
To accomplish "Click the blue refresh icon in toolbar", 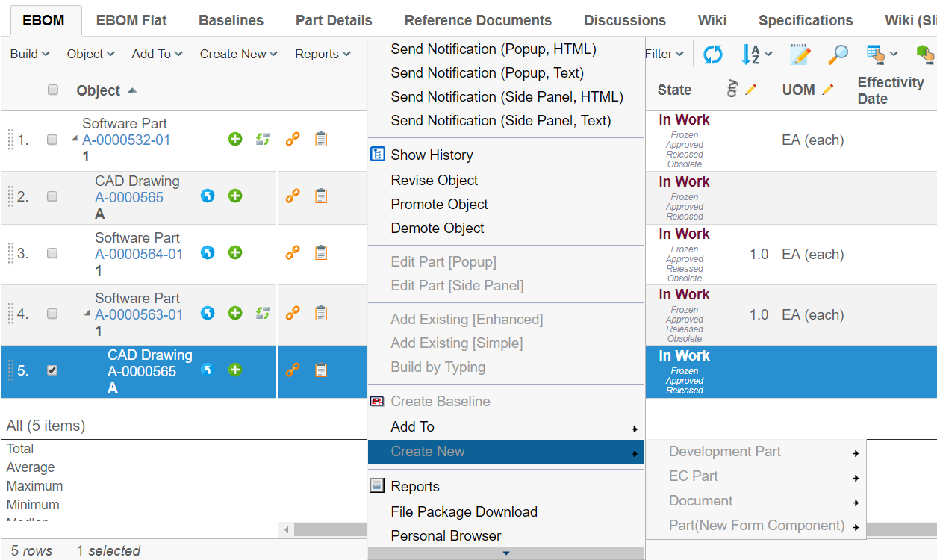I will (713, 54).
